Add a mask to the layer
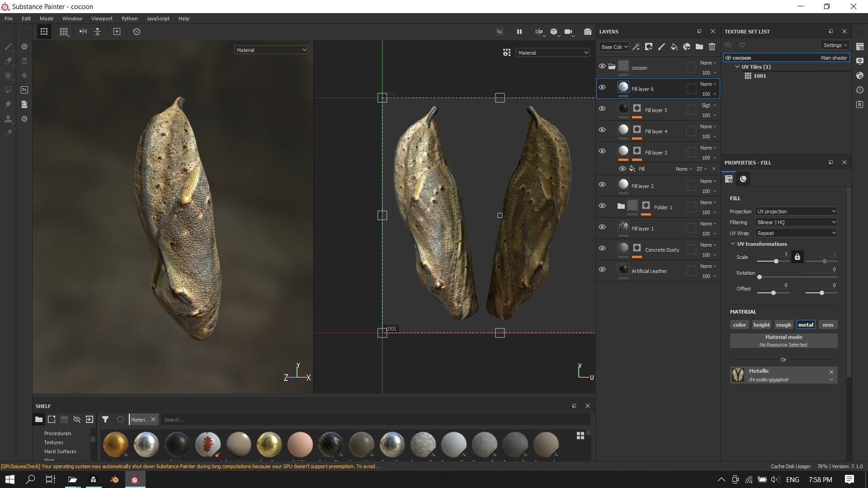The image size is (868, 488). (x=649, y=47)
